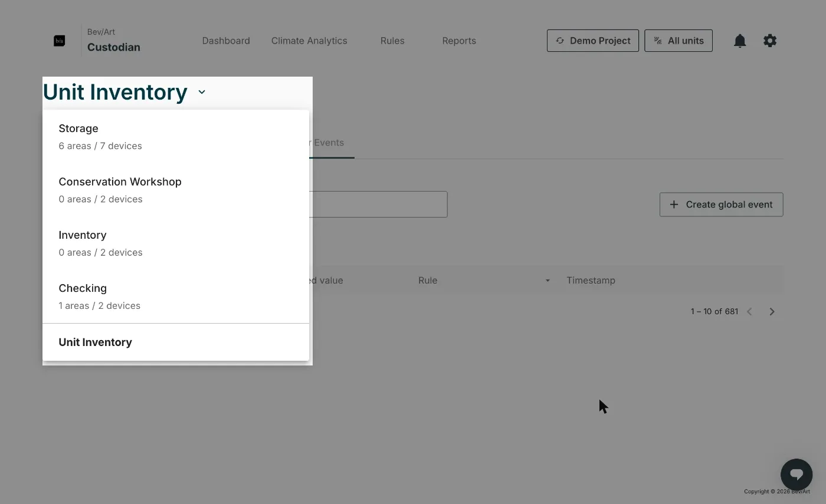
Task: Click the Timestamp column header
Action: (591, 281)
